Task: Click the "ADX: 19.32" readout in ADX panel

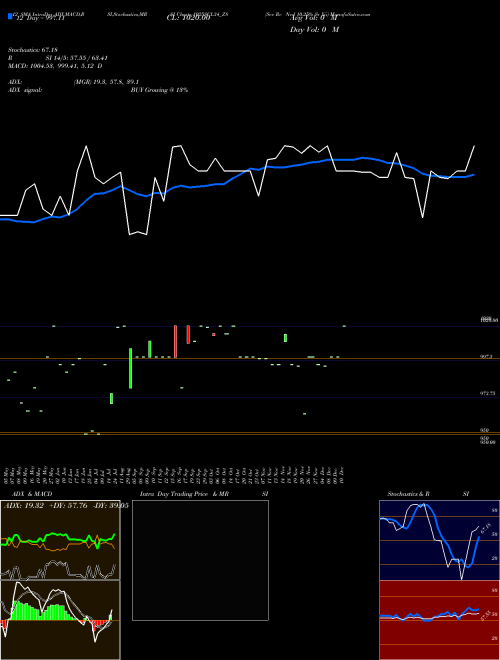Action: coord(24,506)
